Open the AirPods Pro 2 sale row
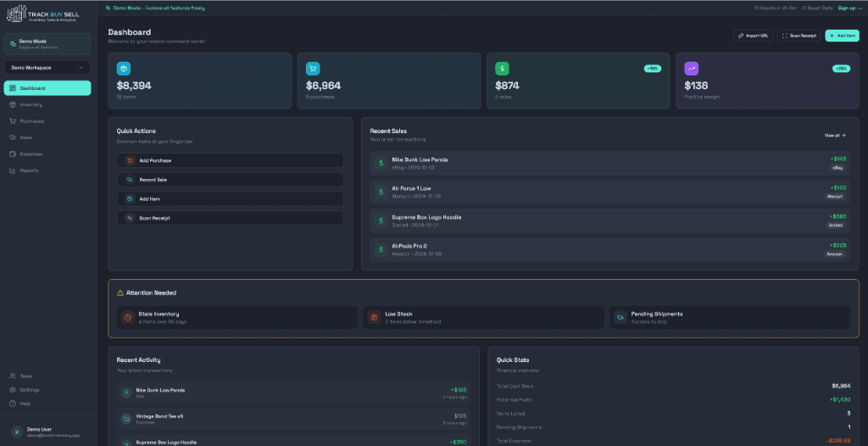Viewport: 868px width, 446px height. [610, 250]
